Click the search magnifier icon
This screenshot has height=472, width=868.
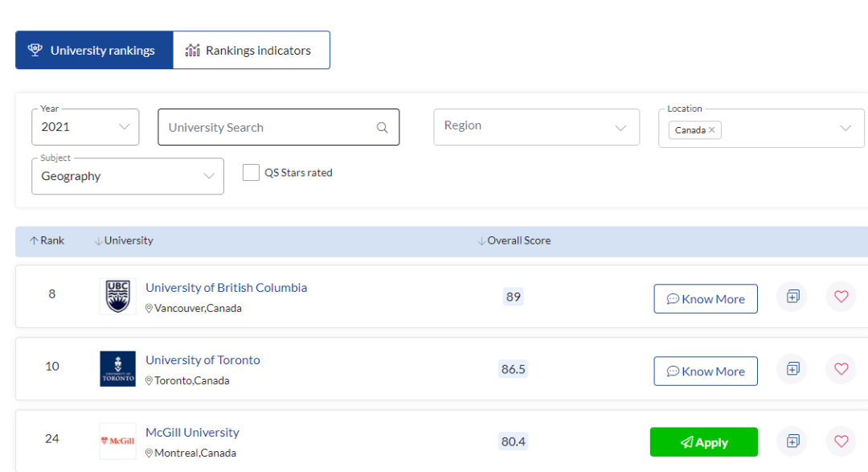[382, 128]
